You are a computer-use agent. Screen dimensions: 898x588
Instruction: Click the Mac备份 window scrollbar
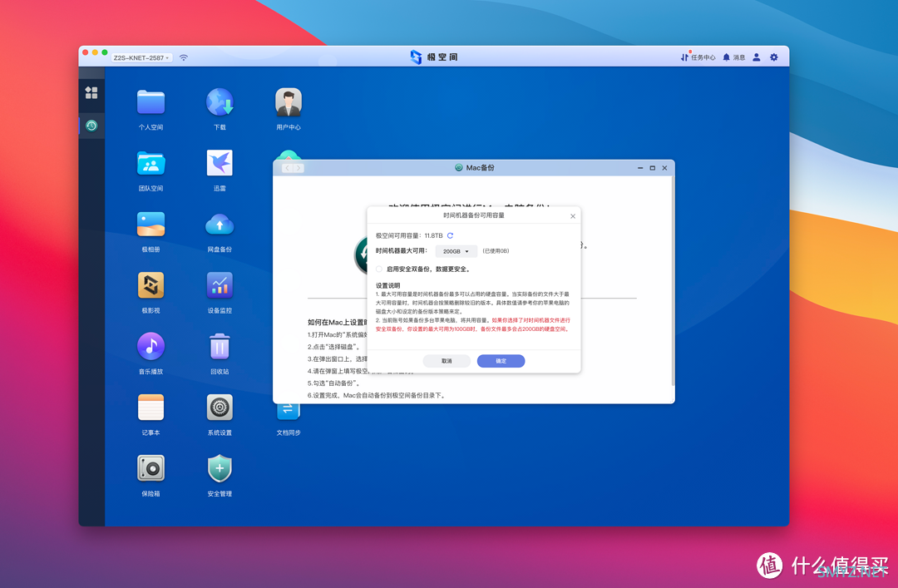pos(673,281)
